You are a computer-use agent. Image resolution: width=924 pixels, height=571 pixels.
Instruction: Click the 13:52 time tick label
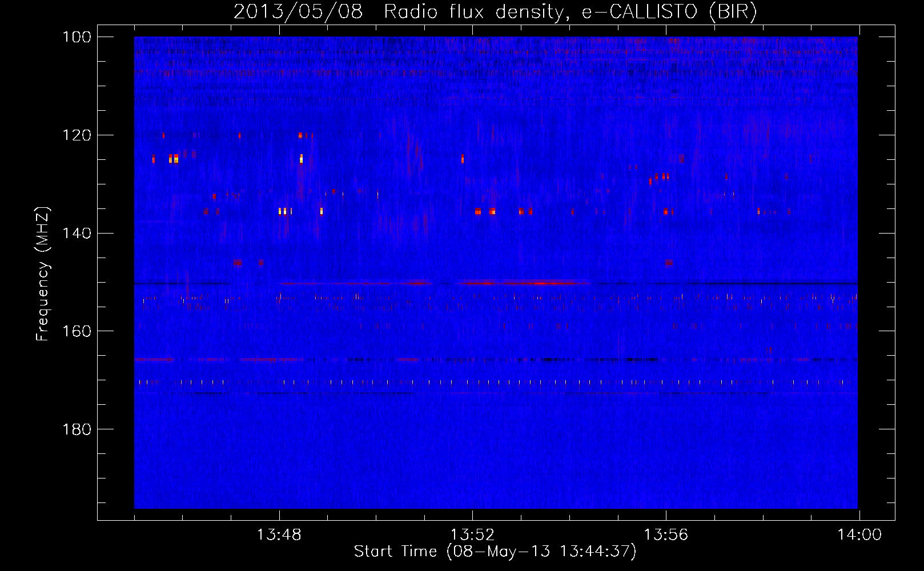coord(473,535)
